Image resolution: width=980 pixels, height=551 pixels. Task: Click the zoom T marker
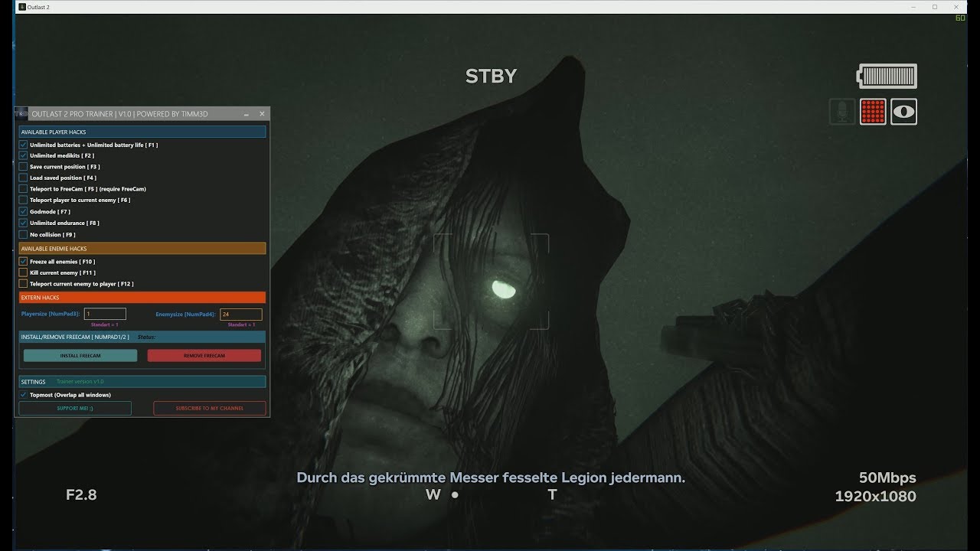click(x=552, y=494)
